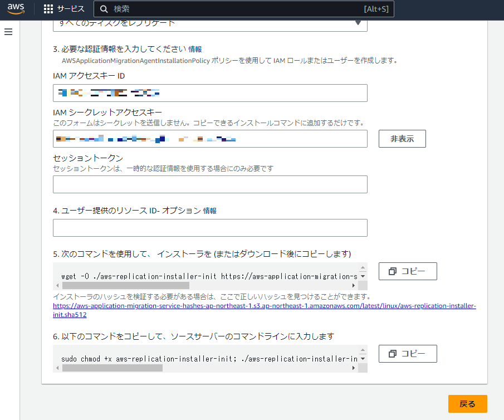504x420 pixels.
Task: Click the セッショントークン input field
Action: [210, 184]
